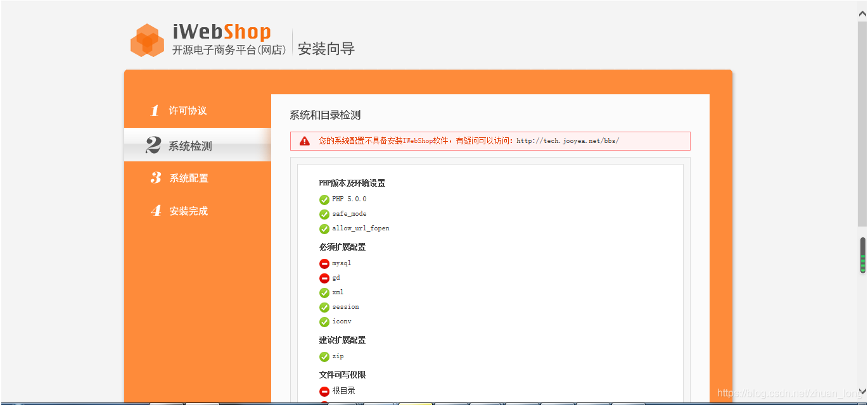The image size is (868, 405).
Task: Click the 开源电子商务平台(网店) subtitle
Action: [229, 50]
